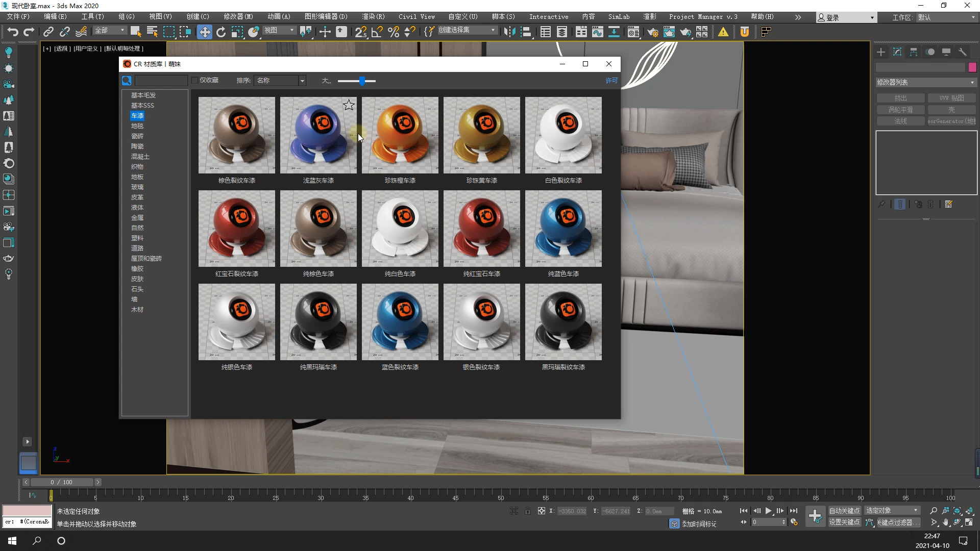Toggle absolute/offset transform type-in mode
The width and height of the screenshot is (980, 551).
click(x=542, y=511)
